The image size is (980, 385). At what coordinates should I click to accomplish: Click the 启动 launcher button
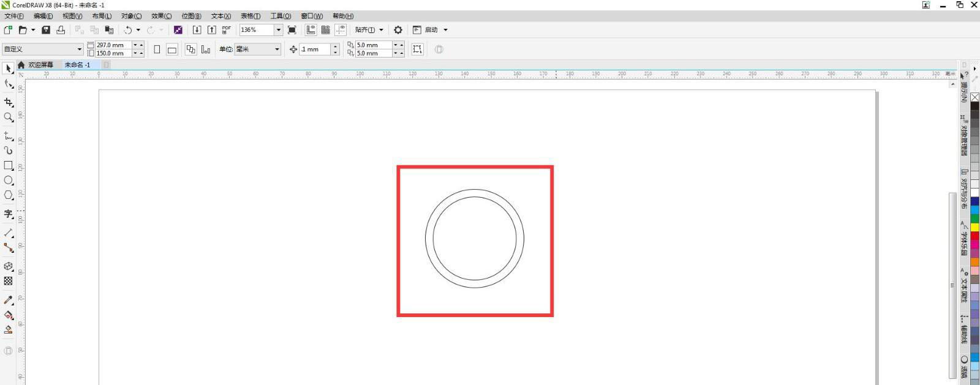click(431, 30)
